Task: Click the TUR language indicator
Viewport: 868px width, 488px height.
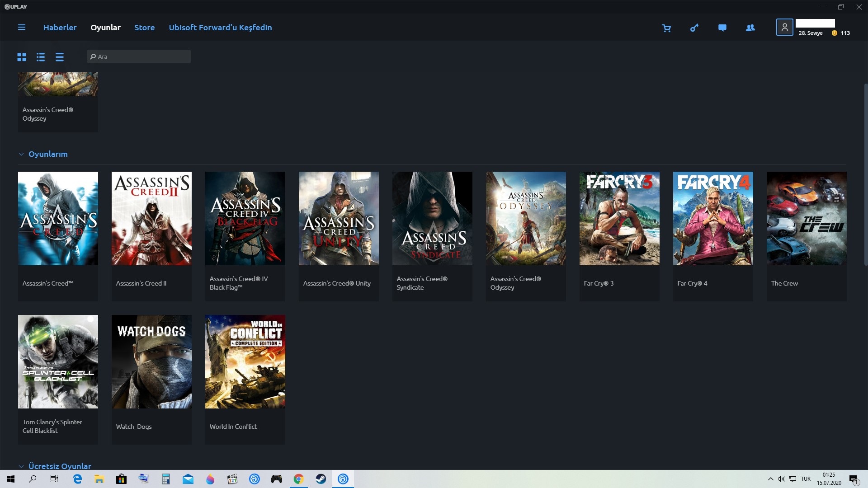Action: click(806, 479)
